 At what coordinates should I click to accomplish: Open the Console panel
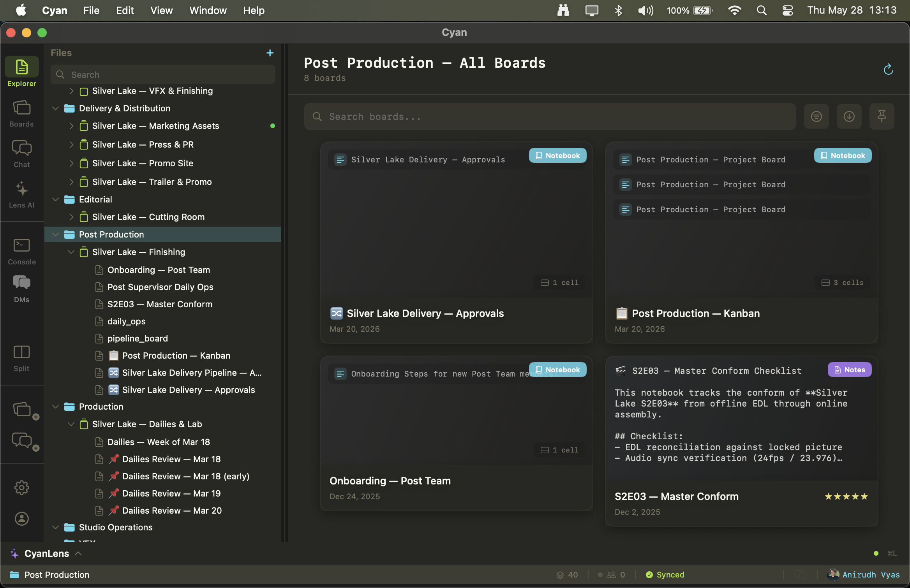(x=22, y=252)
